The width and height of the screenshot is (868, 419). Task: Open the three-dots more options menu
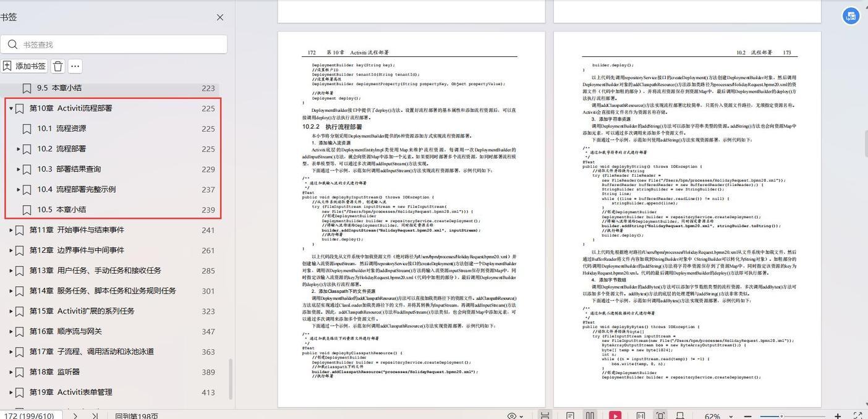tap(75, 66)
